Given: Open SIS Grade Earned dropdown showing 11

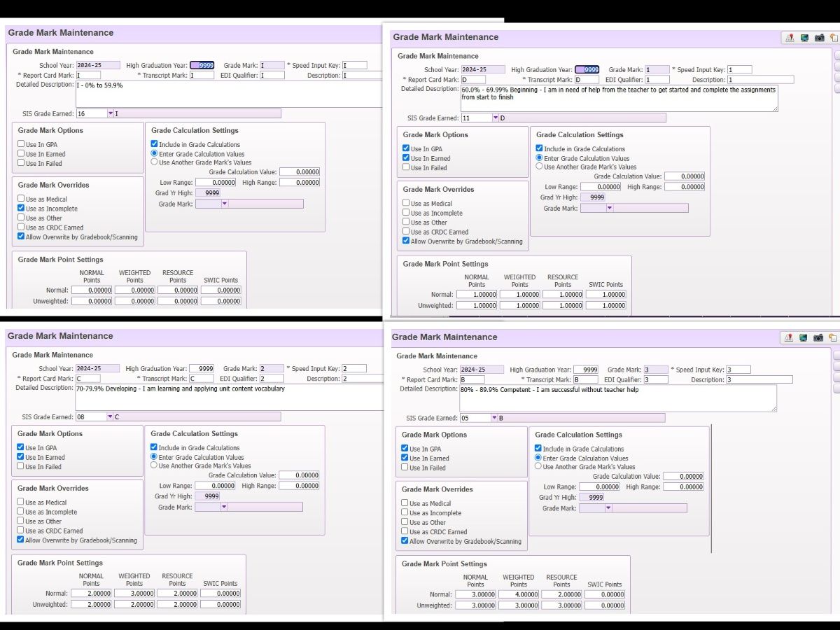Looking at the screenshot, I should coord(495,118).
